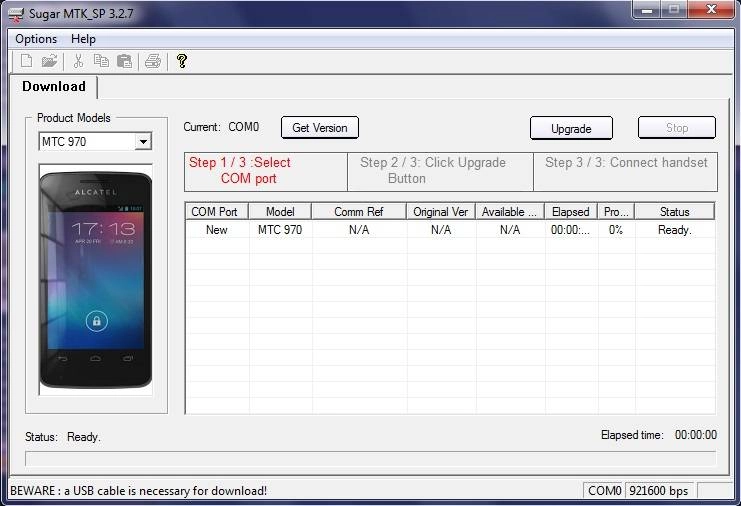This screenshot has width=741, height=506.
Task: Click the Open folder toolbar icon
Action: [x=49, y=61]
